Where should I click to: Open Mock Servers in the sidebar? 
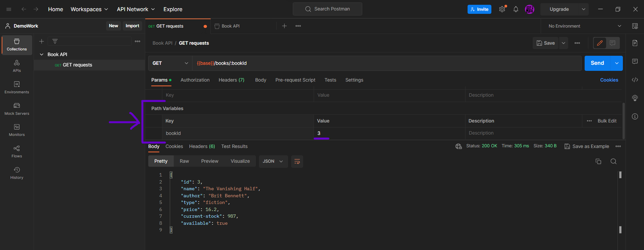17,109
